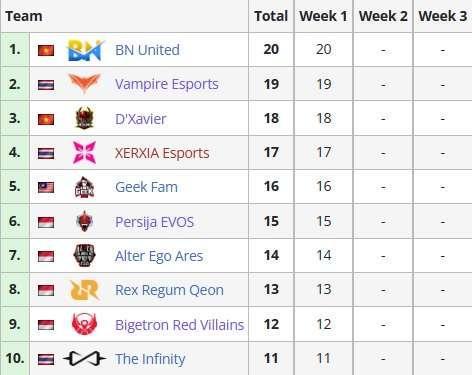472x375 pixels.
Task: Select the Week 1 column header
Action: click(x=323, y=16)
